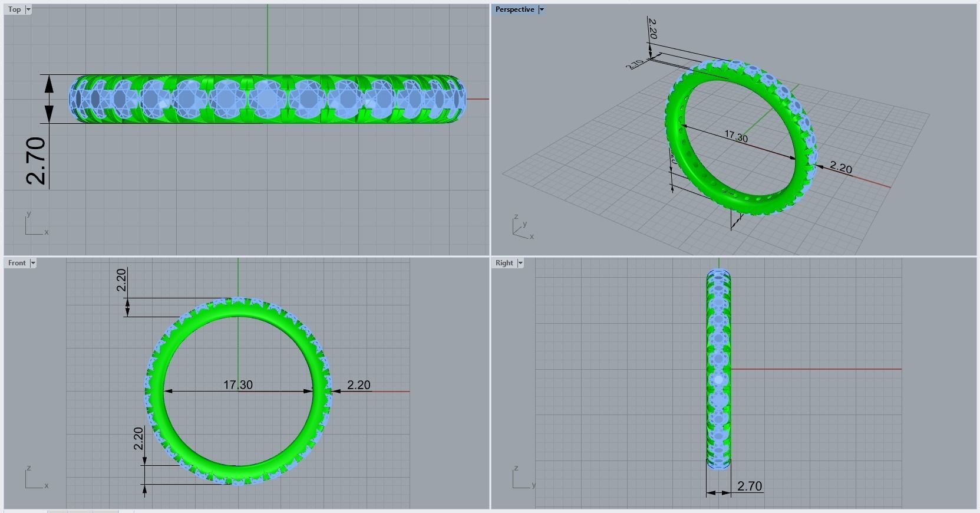Select the 2.20 dimension near red axis in Perspective
980x513 pixels.
pos(841,167)
